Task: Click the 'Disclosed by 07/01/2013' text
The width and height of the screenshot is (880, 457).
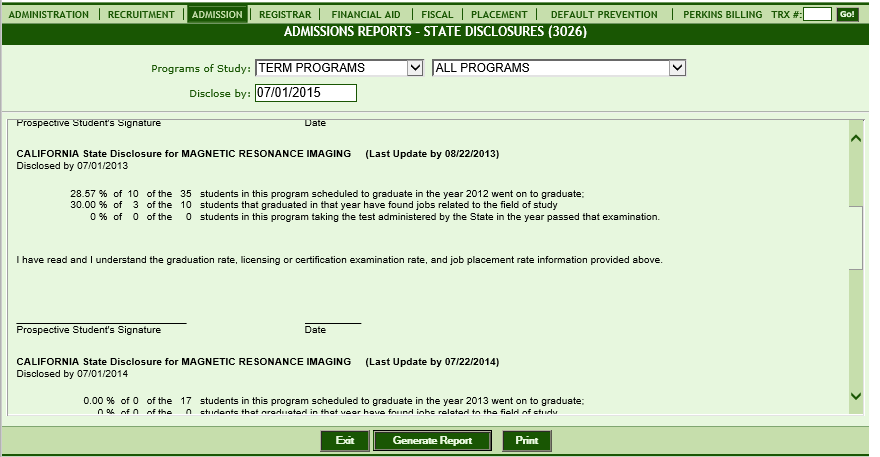Action: coord(72,166)
